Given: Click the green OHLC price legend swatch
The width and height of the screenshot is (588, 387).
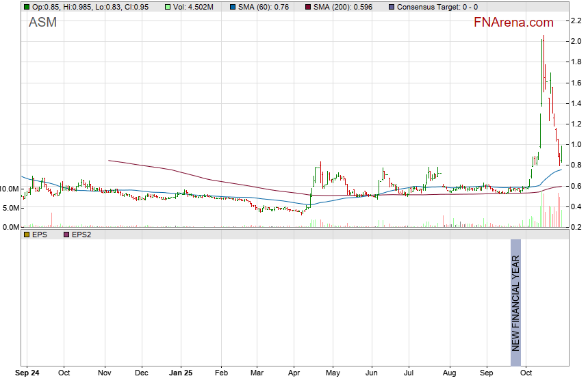Looking at the screenshot, I should 27,7.
